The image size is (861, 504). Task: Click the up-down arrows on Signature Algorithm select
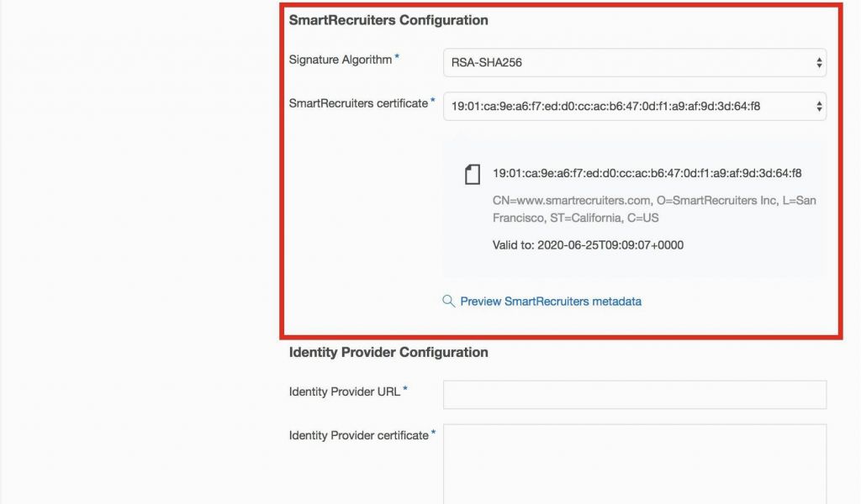click(819, 63)
